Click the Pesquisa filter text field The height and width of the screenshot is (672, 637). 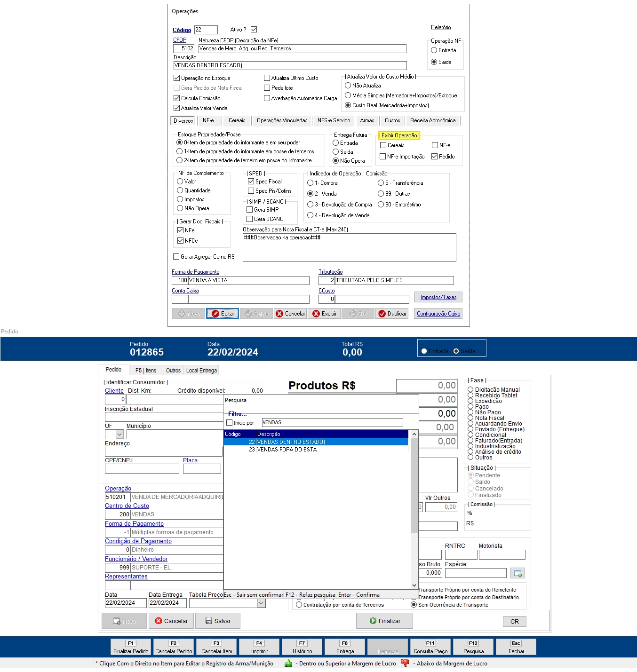(x=332, y=423)
